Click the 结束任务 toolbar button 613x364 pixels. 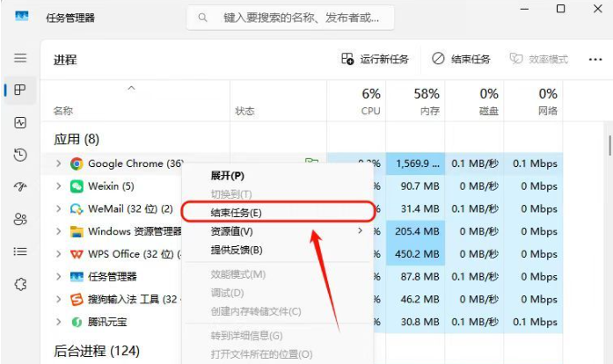[461, 60]
